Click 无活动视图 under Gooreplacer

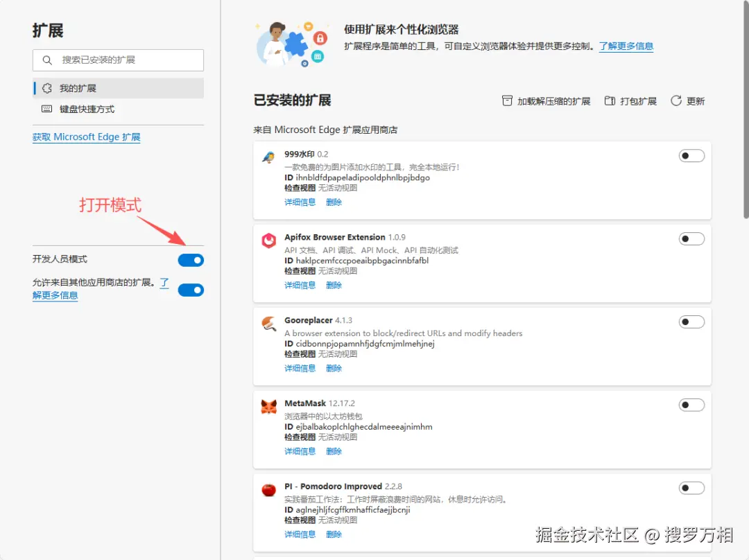[x=338, y=354]
